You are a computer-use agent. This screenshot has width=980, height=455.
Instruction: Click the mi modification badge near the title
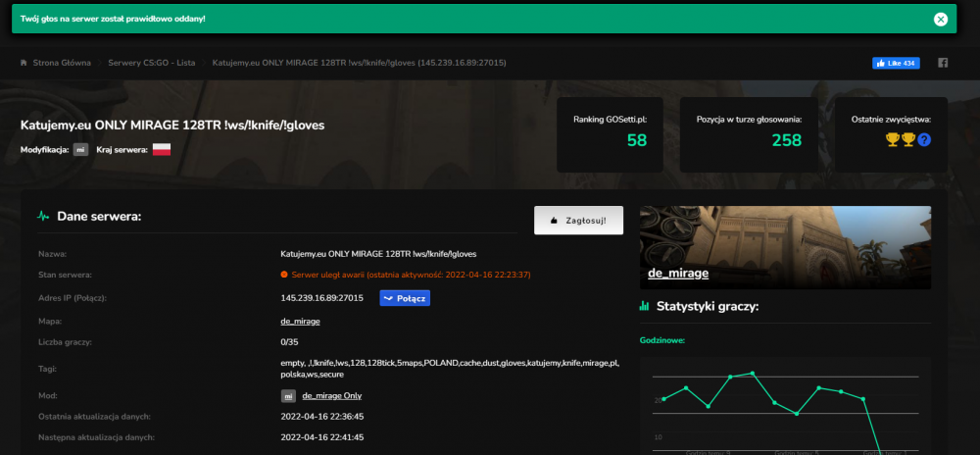coord(80,150)
